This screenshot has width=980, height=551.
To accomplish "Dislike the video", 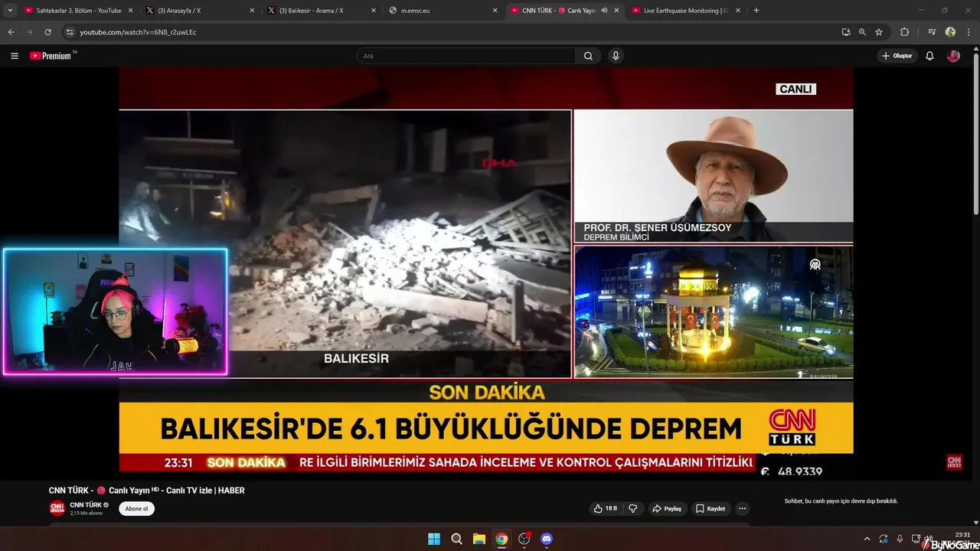I will click(633, 508).
